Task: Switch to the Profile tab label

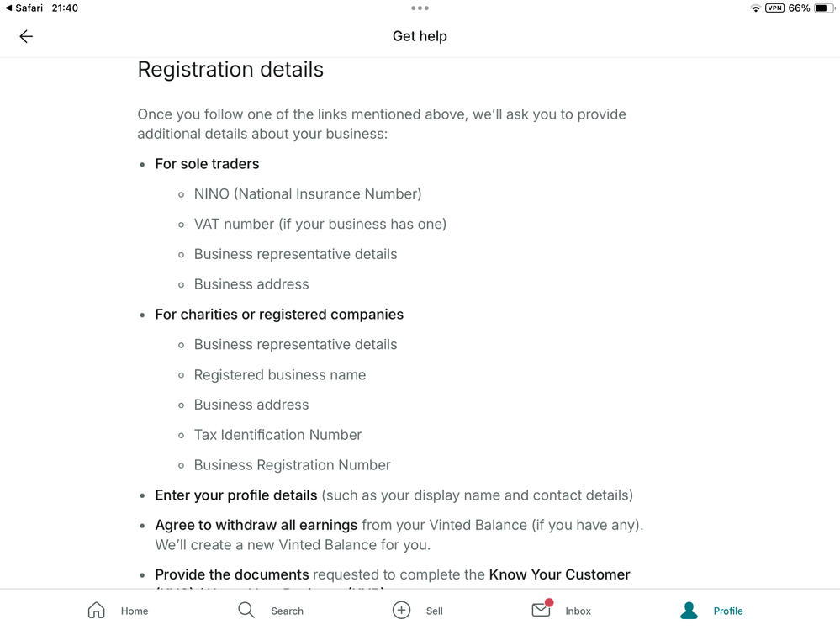Action: tap(728, 611)
